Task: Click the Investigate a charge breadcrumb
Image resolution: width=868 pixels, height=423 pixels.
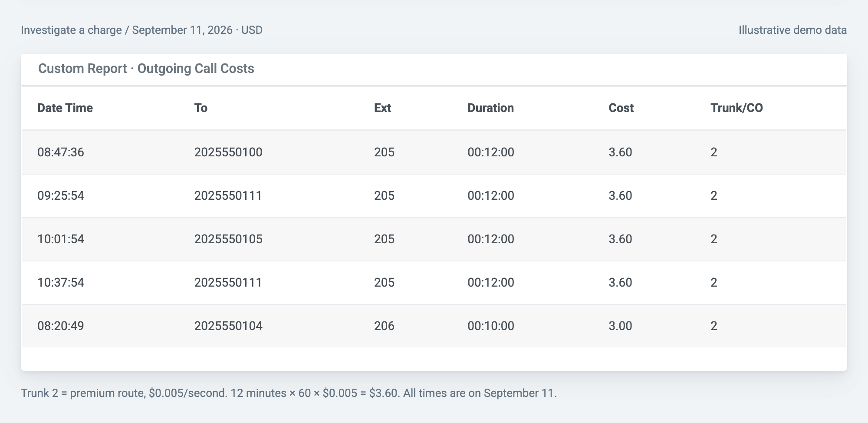Action: 71,30
